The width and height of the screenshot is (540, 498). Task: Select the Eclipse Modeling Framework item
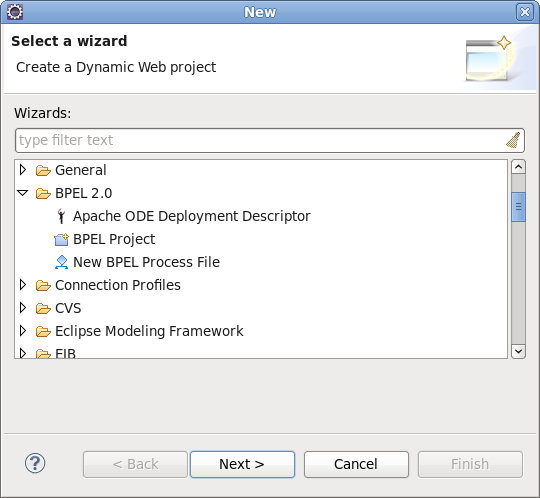click(x=149, y=331)
